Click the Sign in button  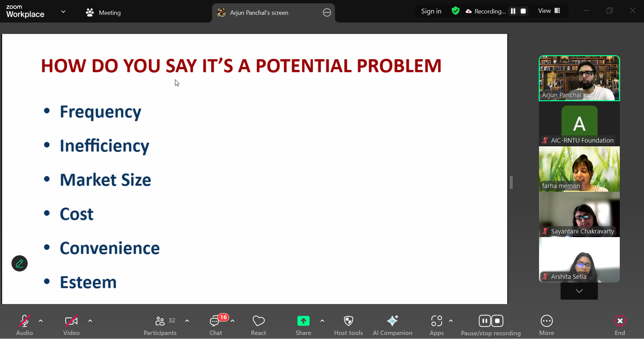point(431,11)
